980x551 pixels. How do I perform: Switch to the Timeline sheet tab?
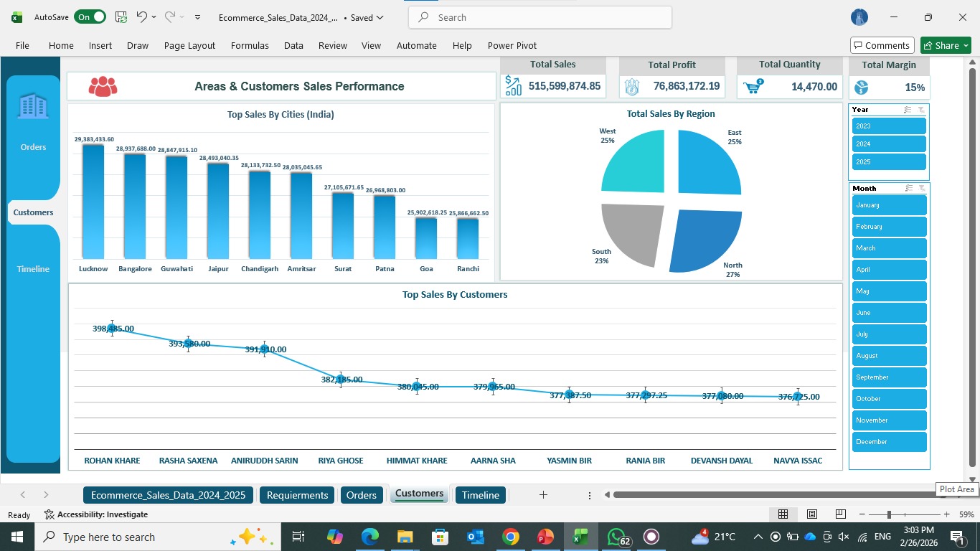pos(481,495)
